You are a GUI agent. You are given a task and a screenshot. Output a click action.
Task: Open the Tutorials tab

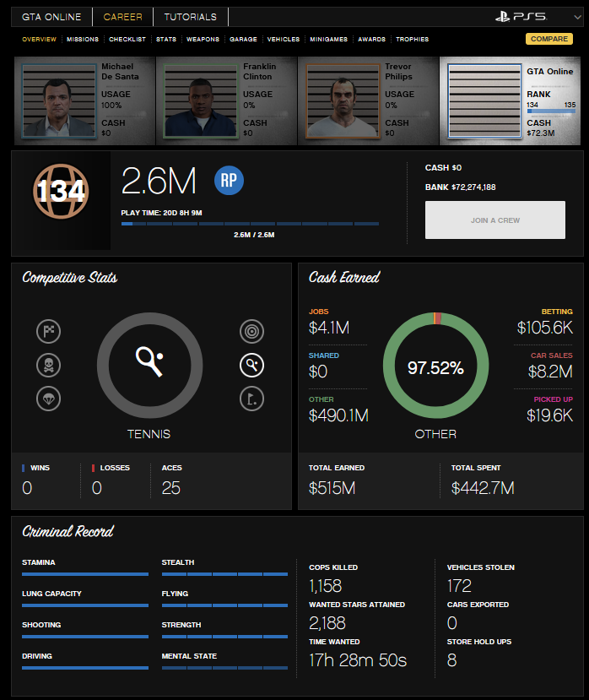tap(190, 17)
